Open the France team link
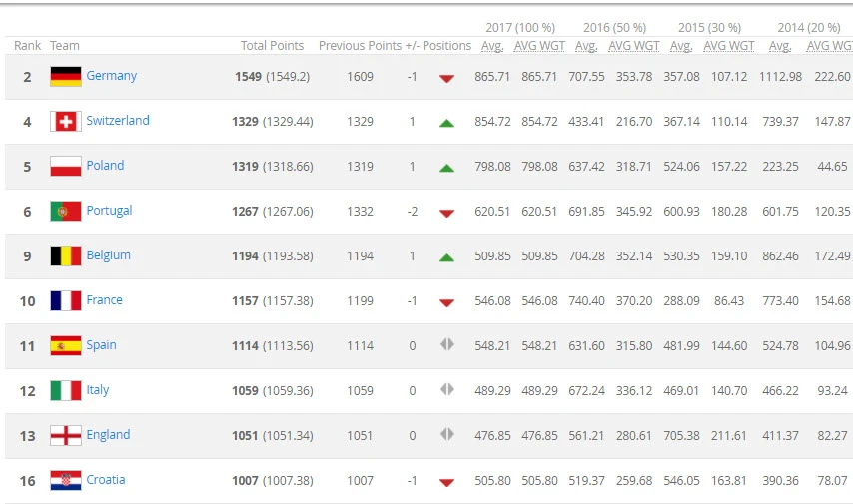Image resolution: width=853 pixels, height=504 pixels. [x=104, y=299]
